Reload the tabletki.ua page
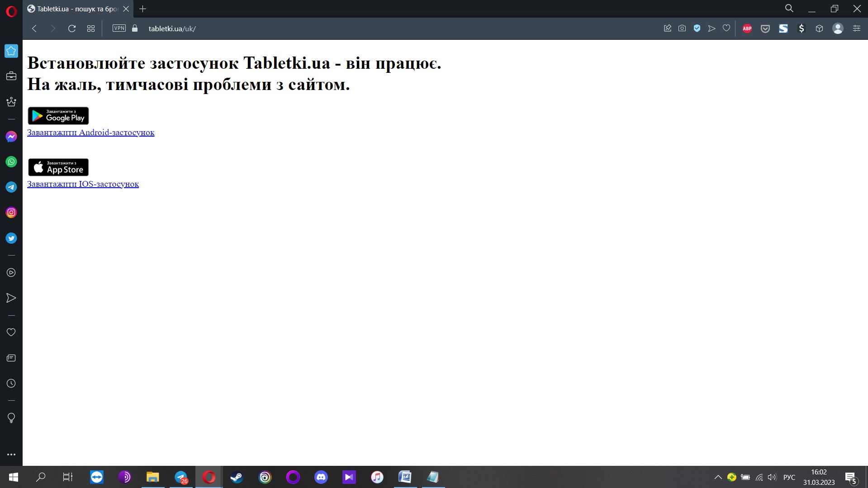 click(x=72, y=28)
